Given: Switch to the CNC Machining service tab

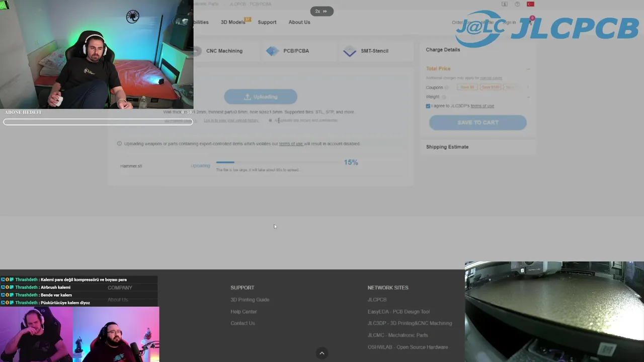Looking at the screenshot, I should [224, 51].
